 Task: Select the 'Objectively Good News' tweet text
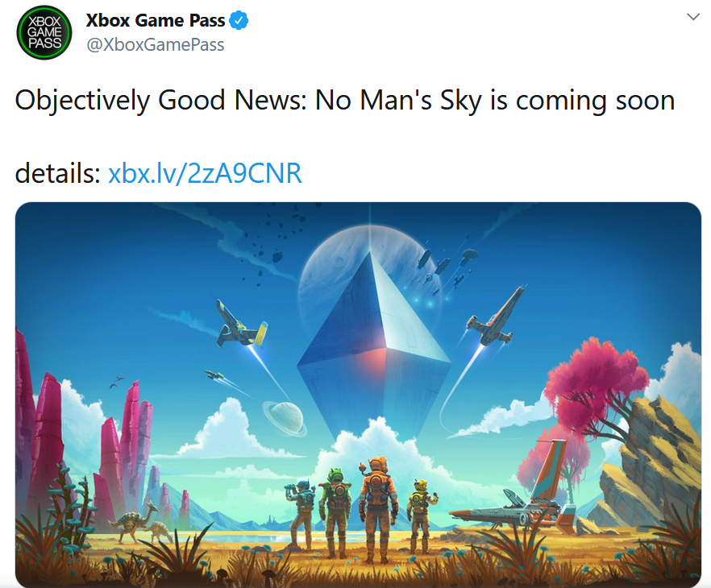coord(345,100)
